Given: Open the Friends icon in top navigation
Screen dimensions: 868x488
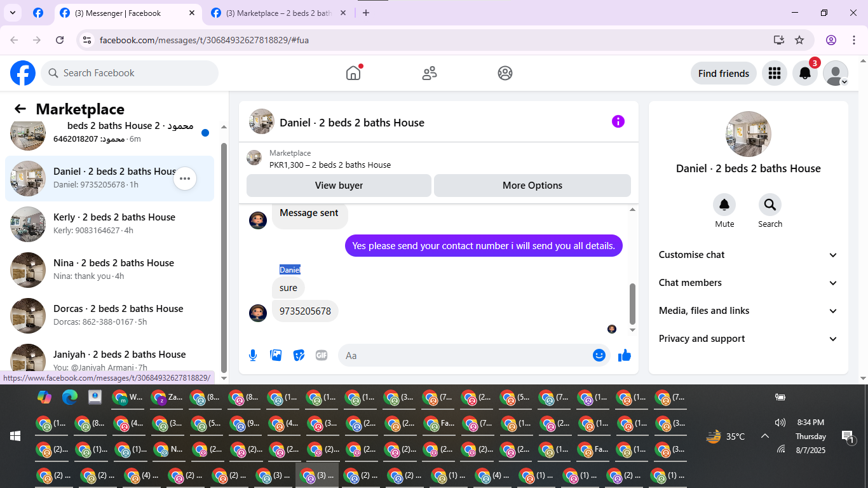Looking at the screenshot, I should (430, 73).
